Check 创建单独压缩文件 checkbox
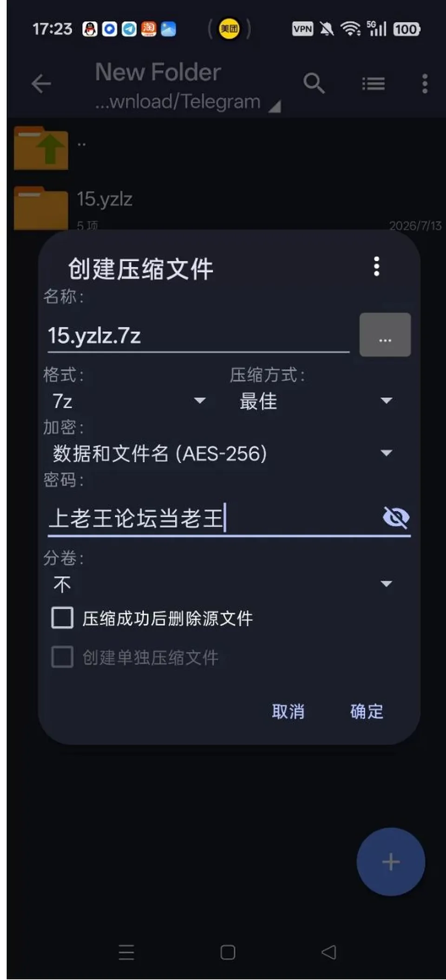Image resolution: width=446 pixels, height=980 pixels. pyautogui.click(x=62, y=657)
